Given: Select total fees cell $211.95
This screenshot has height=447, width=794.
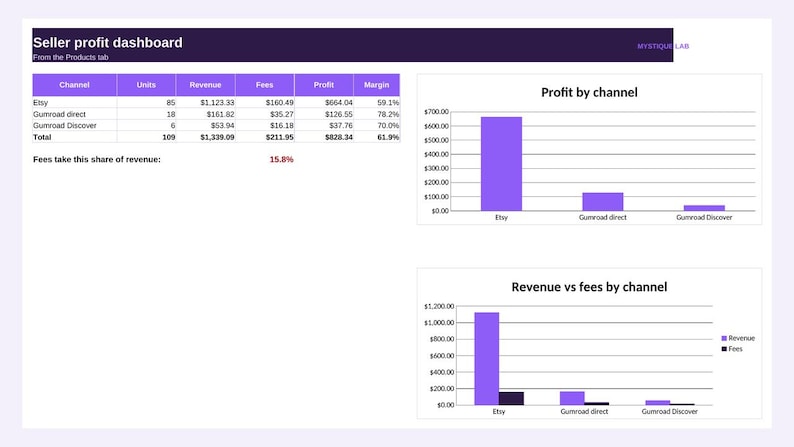Looking at the screenshot, I should 264,137.
